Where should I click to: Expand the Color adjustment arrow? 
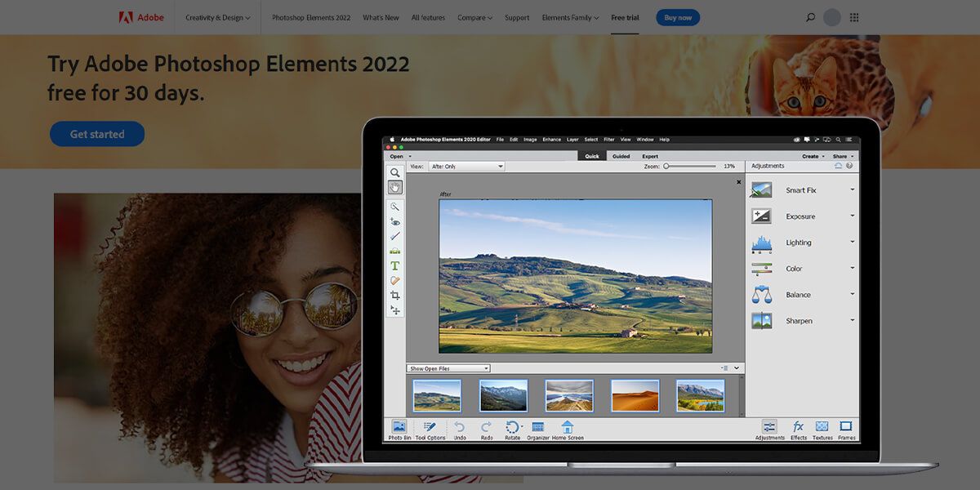coord(852,268)
